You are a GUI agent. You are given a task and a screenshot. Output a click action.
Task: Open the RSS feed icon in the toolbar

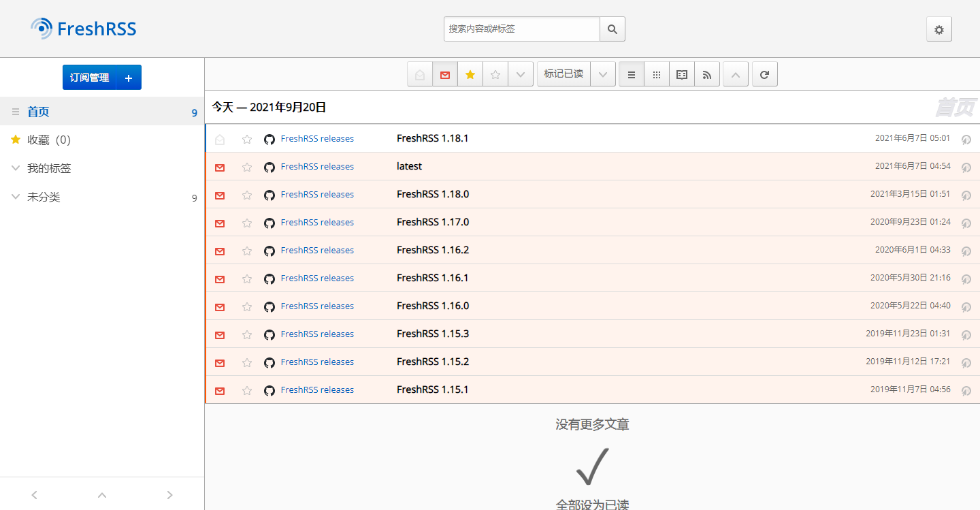[x=707, y=74]
